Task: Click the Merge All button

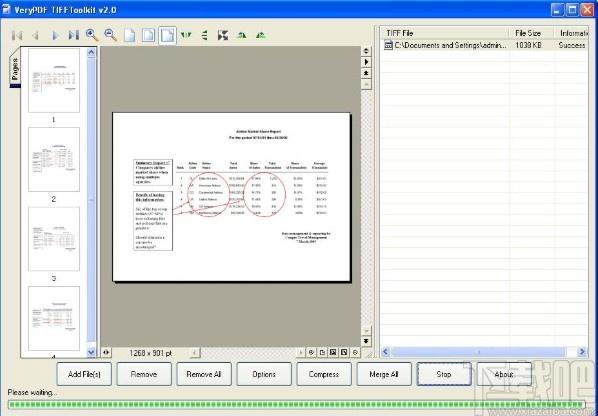Action: pos(384,374)
